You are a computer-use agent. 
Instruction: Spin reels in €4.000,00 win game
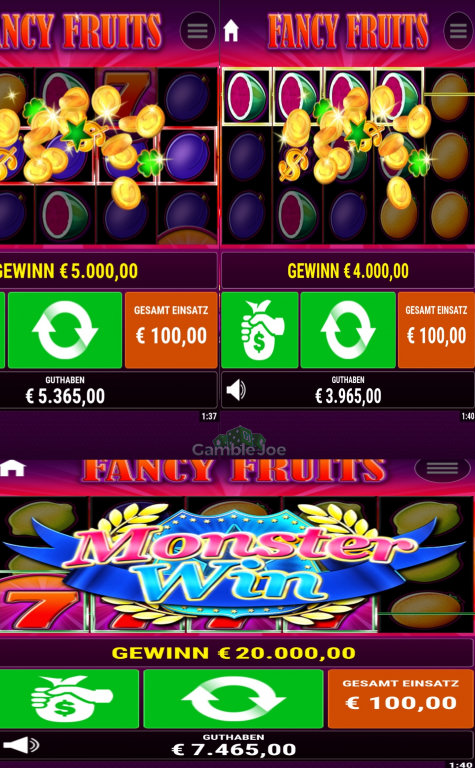pyautogui.click(x=348, y=330)
